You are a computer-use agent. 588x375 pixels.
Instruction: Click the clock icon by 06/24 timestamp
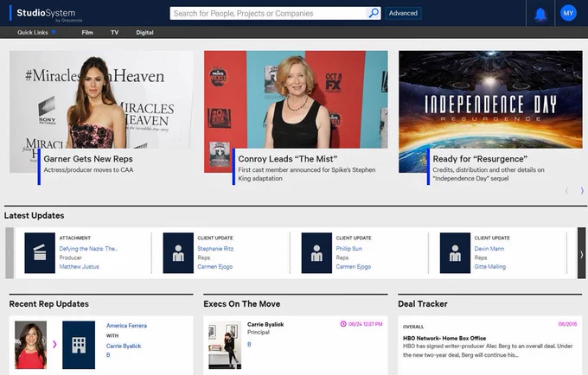pyautogui.click(x=343, y=324)
